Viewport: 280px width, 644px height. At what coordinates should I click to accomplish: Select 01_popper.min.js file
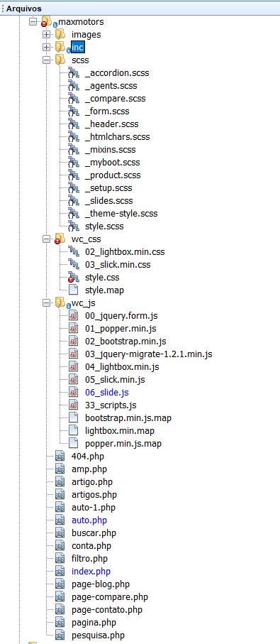[x=121, y=328]
